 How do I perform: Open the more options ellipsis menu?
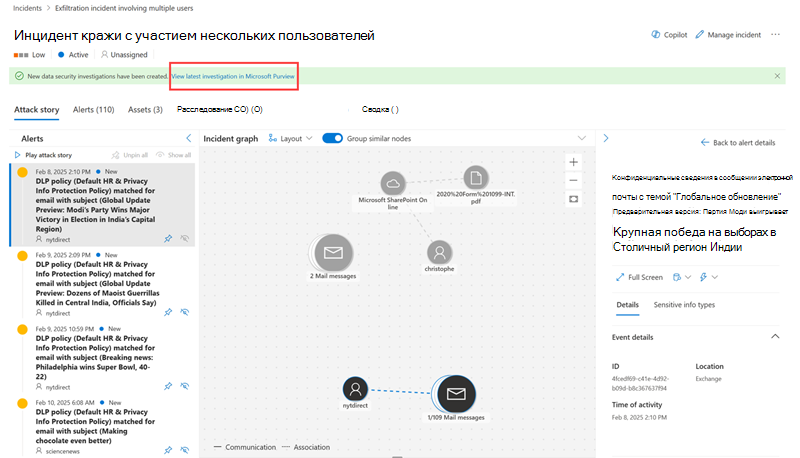[776, 35]
